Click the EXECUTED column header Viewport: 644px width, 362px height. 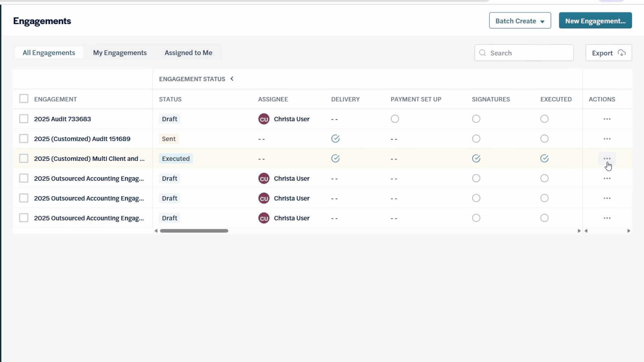[x=556, y=99]
